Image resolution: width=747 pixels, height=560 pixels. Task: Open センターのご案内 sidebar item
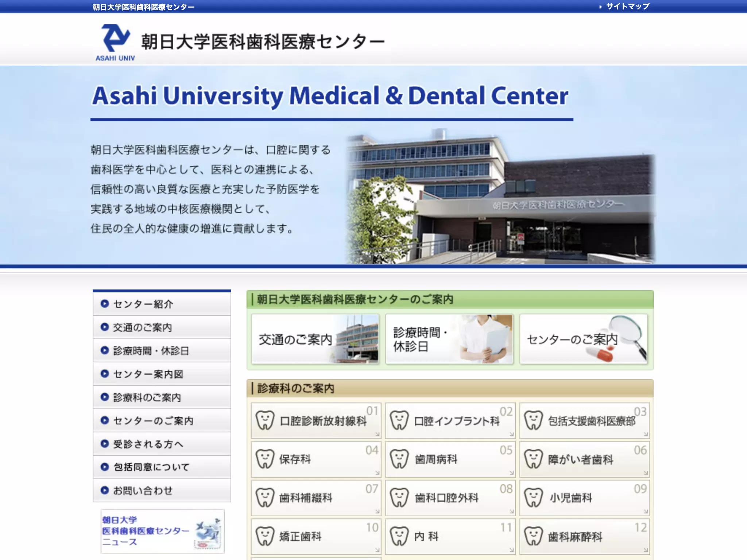coord(162,420)
